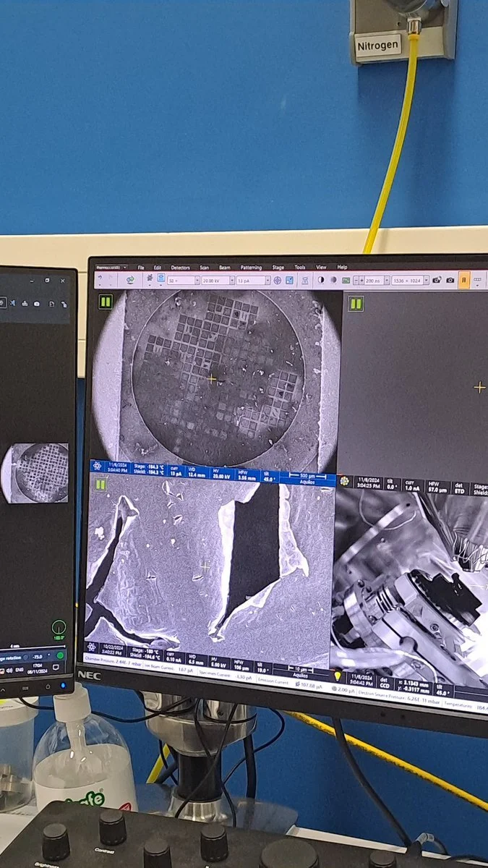Click the taskbar volume speaker icon
The image size is (488, 868).
click(x=9, y=671)
